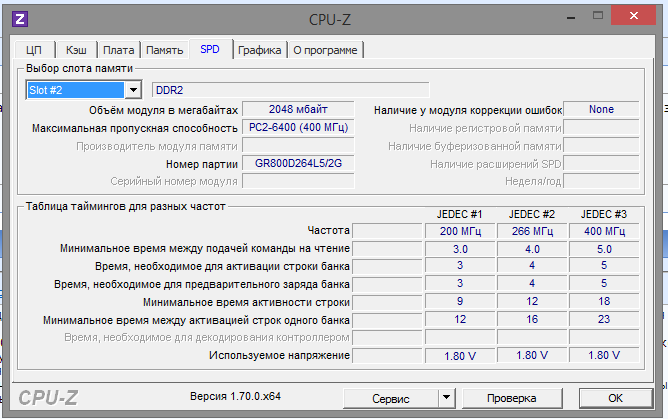The height and width of the screenshot is (419, 668).
Task: Click the CPU-Z purple logo icon
Action: pyautogui.click(x=21, y=17)
